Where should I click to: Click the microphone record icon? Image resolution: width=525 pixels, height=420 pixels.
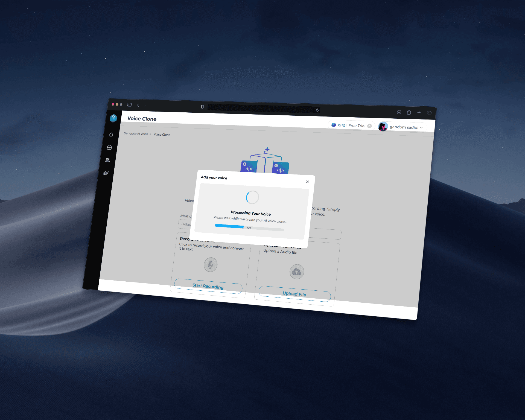pyautogui.click(x=211, y=264)
